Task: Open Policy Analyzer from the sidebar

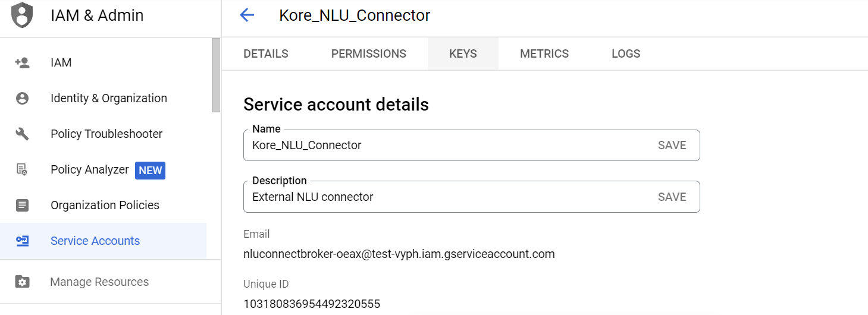Action: pos(90,170)
